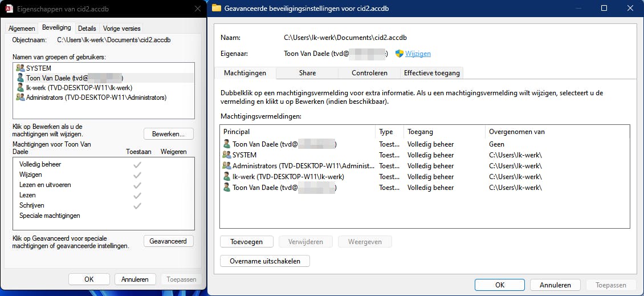
Task: Close the Eigenschappen van cid2.accdb window
Action: [198, 9]
